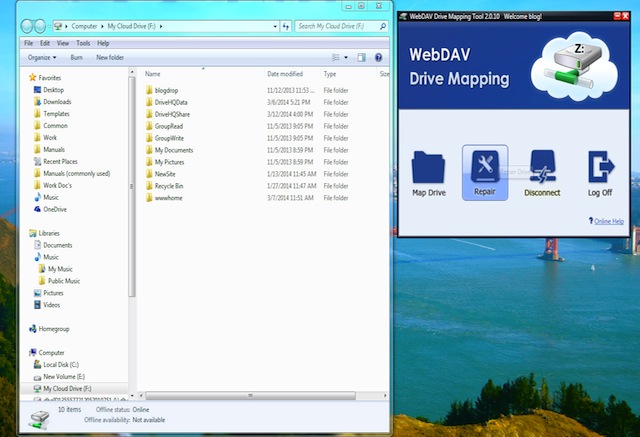Select My Cloud Drive (F:) in the sidebar
The width and height of the screenshot is (640, 437).
click(x=67, y=388)
